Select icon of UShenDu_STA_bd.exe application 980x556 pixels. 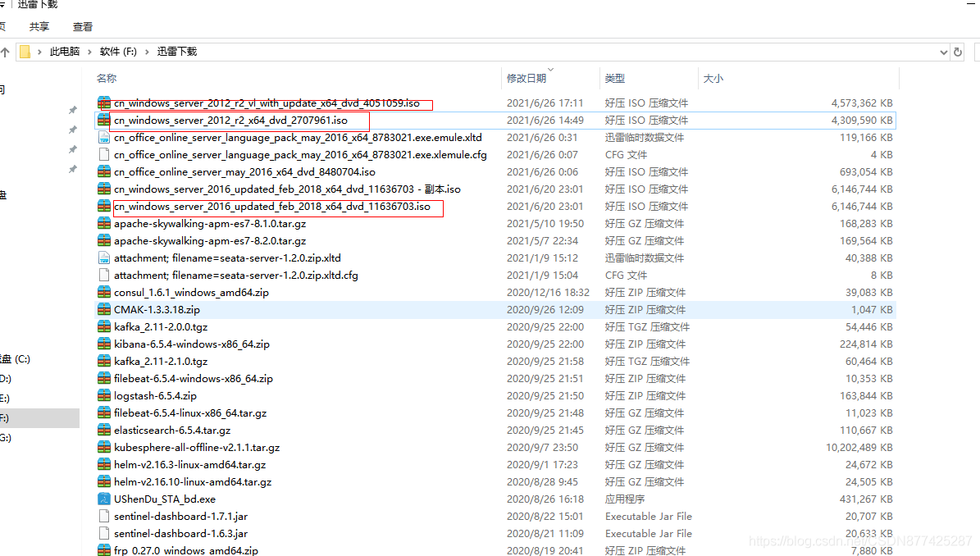tap(104, 499)
